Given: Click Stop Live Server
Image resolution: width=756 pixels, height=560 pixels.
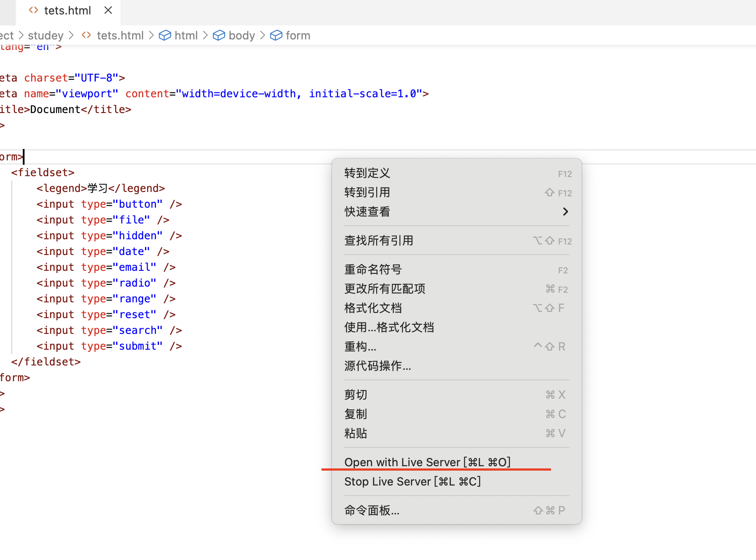Looking at the screenshot, I should point(412,481).
